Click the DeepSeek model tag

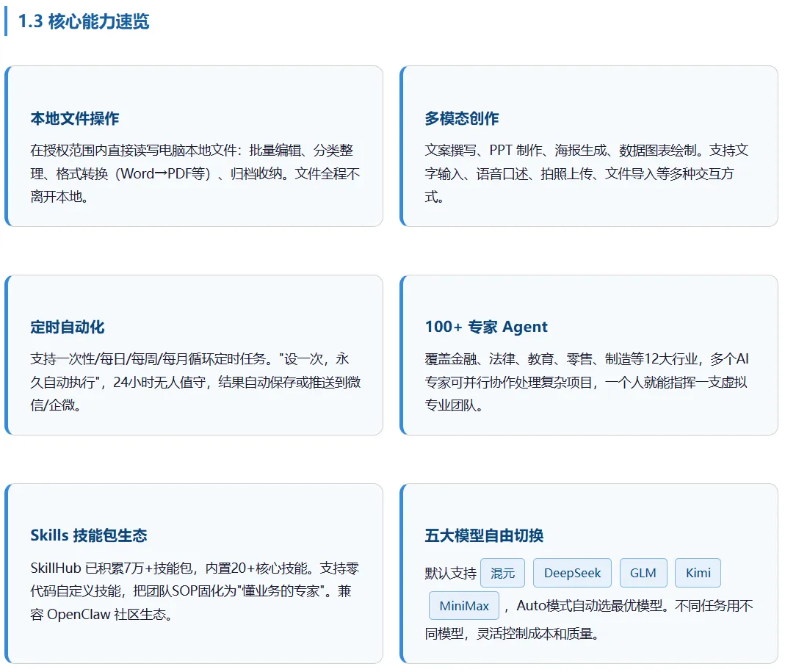click(x=572, y=572)
